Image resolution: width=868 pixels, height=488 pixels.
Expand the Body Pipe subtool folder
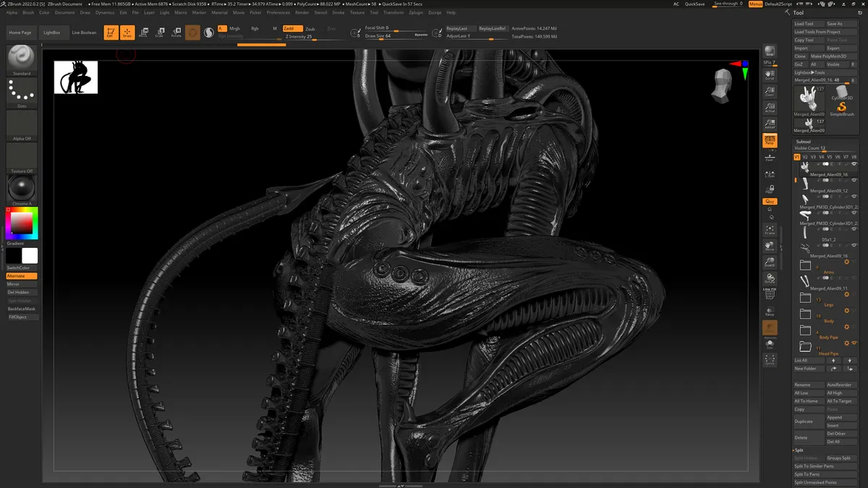tap(805, 330)
